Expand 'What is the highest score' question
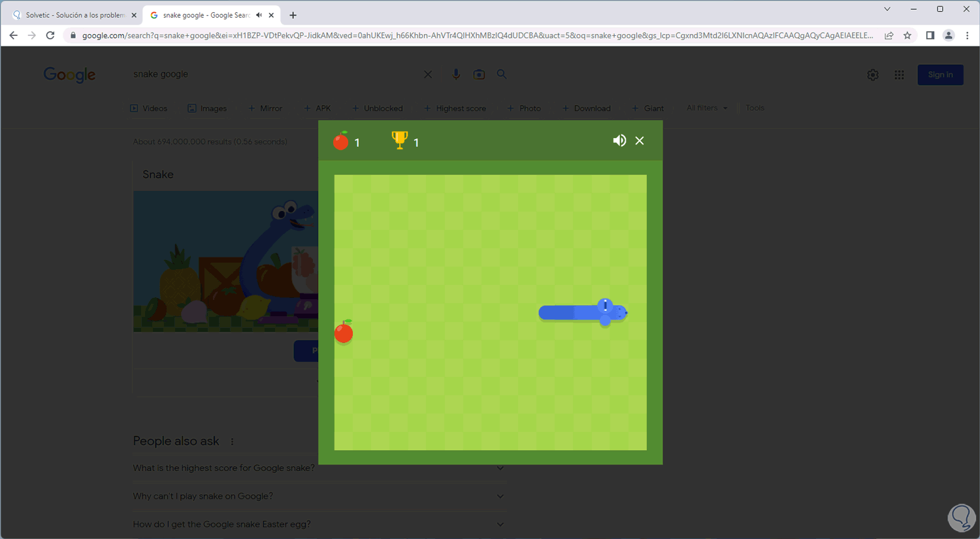980x539 pixels. click(319, 468)
